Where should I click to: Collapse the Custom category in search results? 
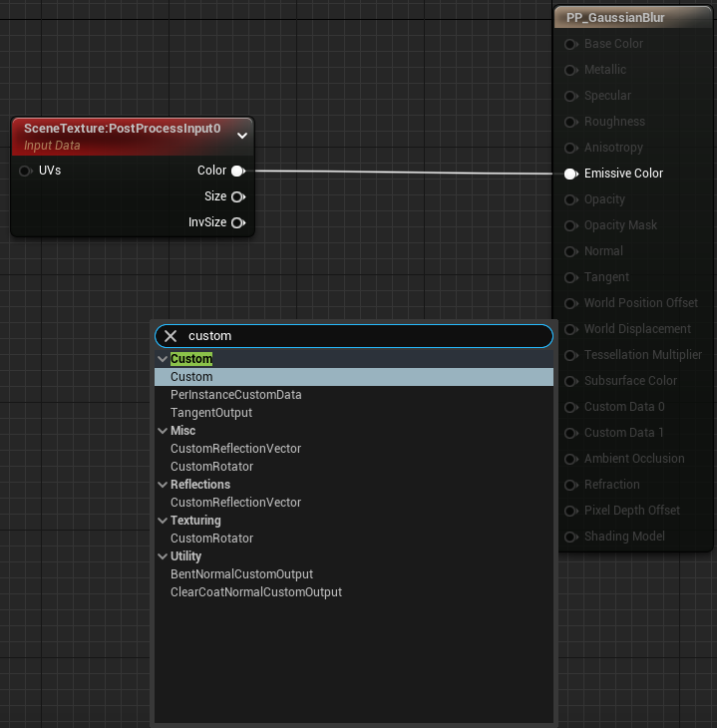point(163,359)
